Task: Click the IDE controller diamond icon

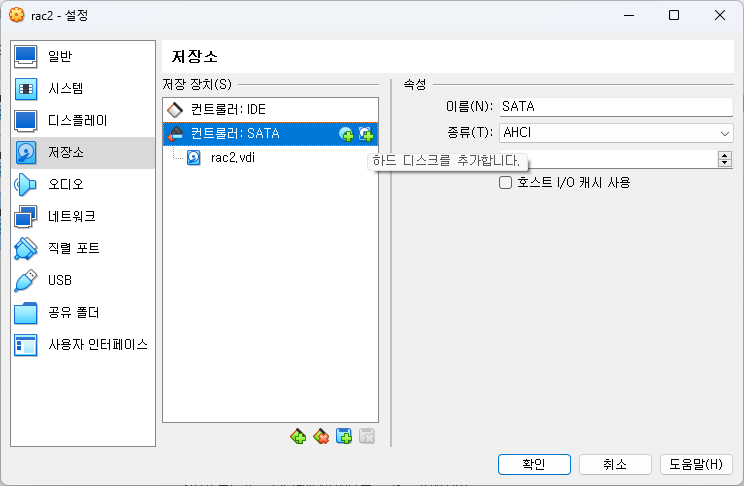Action: [x=175, y=110]
